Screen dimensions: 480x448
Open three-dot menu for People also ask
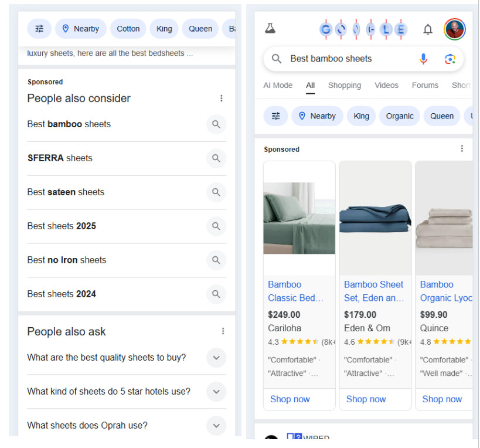223,331
